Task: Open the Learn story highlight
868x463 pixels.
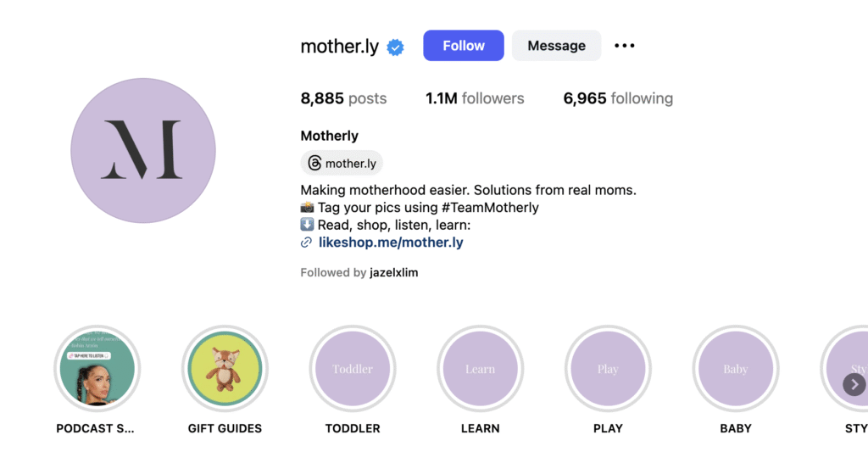Action: (x=480, y=368)
